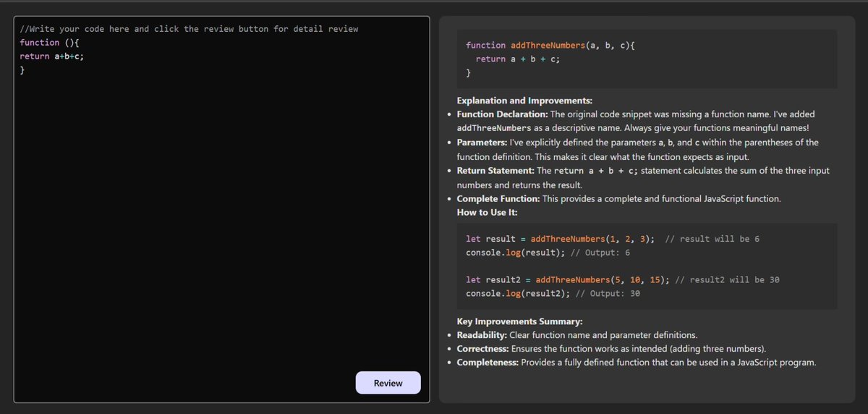
Task: Click the 'Key Improvements Summary:' heading
Action: pyautogui.click(x=519, y=321)
